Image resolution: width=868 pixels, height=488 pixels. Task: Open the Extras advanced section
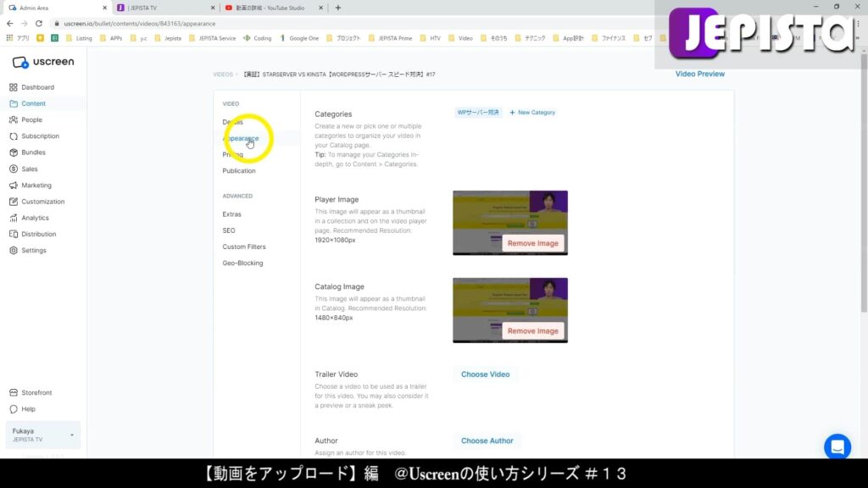[232, 214]
